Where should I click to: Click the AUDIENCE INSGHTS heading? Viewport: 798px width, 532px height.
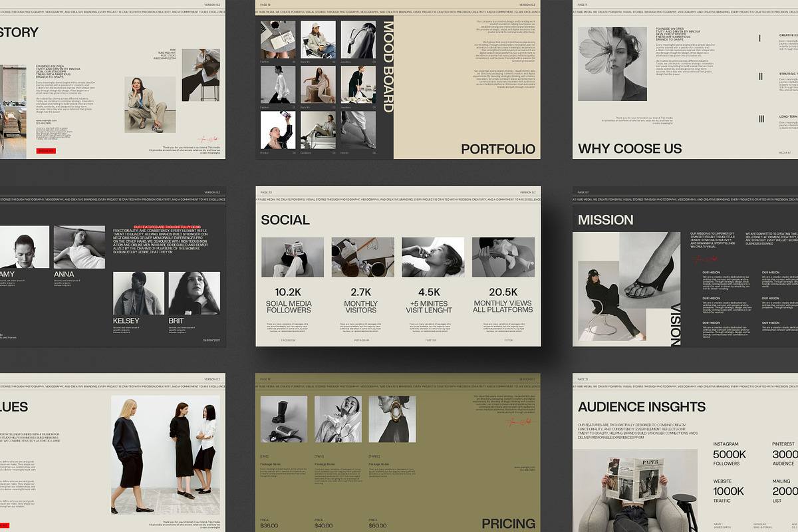coord(642,406)
